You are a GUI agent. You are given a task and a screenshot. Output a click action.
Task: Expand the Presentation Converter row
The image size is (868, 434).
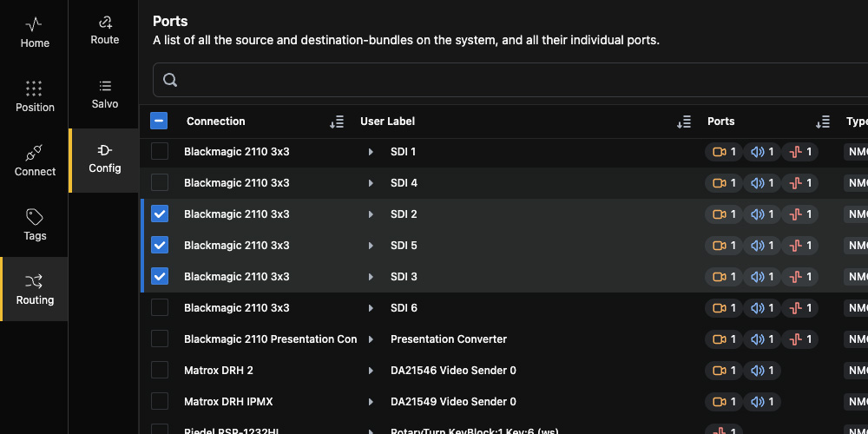[371, 339]
